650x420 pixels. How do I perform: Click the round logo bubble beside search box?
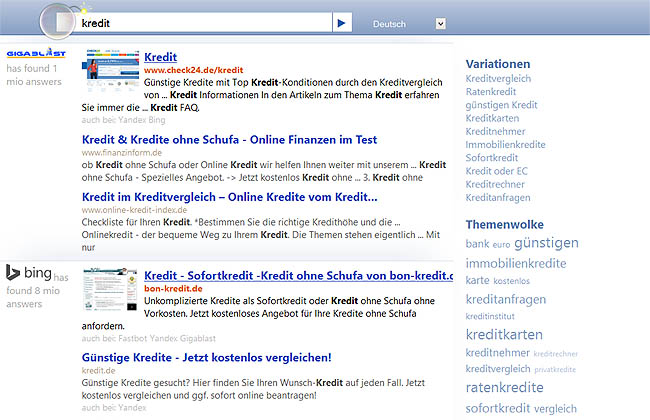58,22
